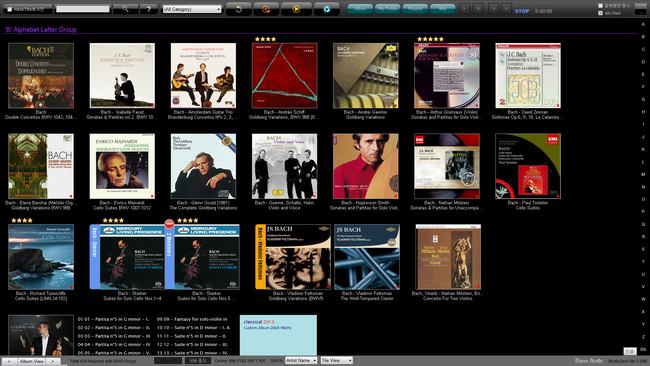The image size is (650, 366).
Task: Click the yellow play circle icon
Action: tap(296, 9)
